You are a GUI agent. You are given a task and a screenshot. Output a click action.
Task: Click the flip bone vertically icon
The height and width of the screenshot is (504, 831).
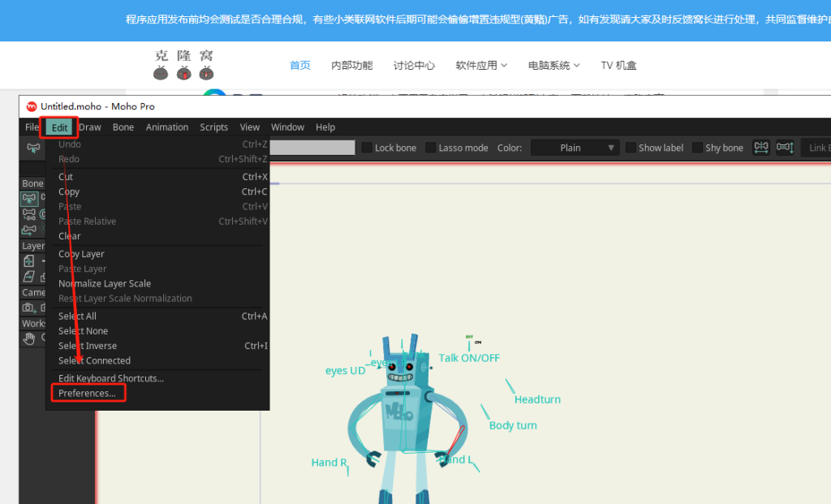point(785,148)
